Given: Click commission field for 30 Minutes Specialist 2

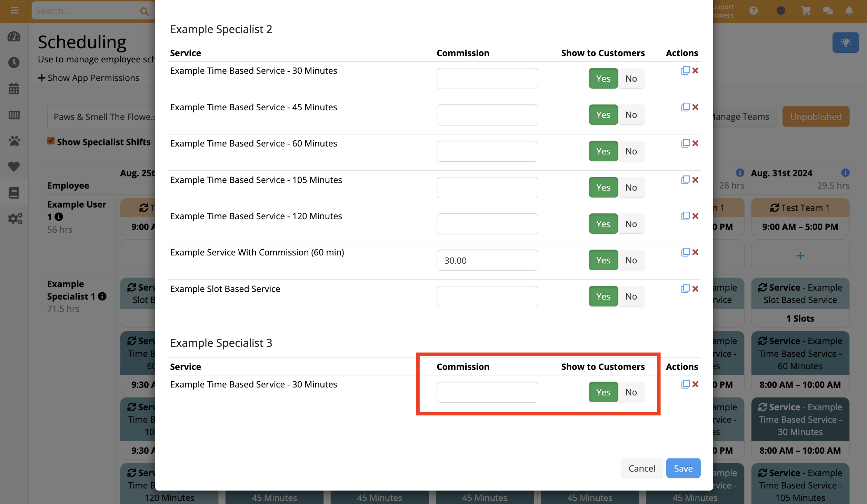Looking at the screenshot, I should pyautogui.click(x=487, y=79).
